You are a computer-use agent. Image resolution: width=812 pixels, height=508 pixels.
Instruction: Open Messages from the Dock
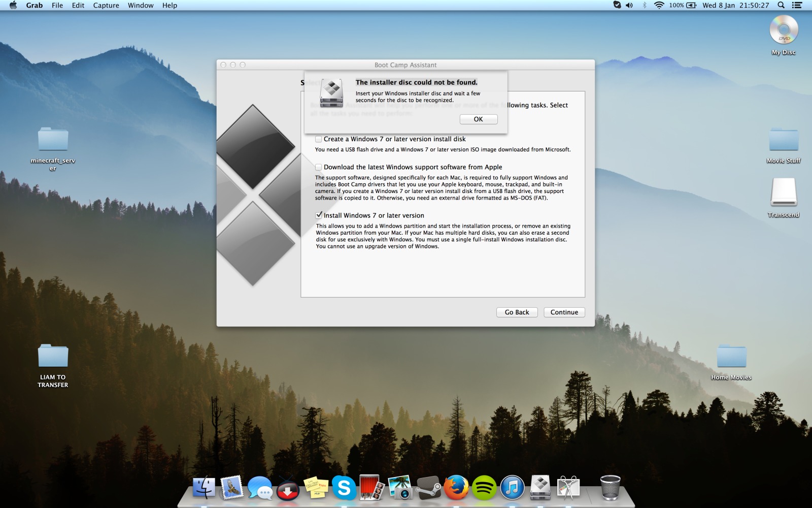pyautogui.click(x=260, y=488)
